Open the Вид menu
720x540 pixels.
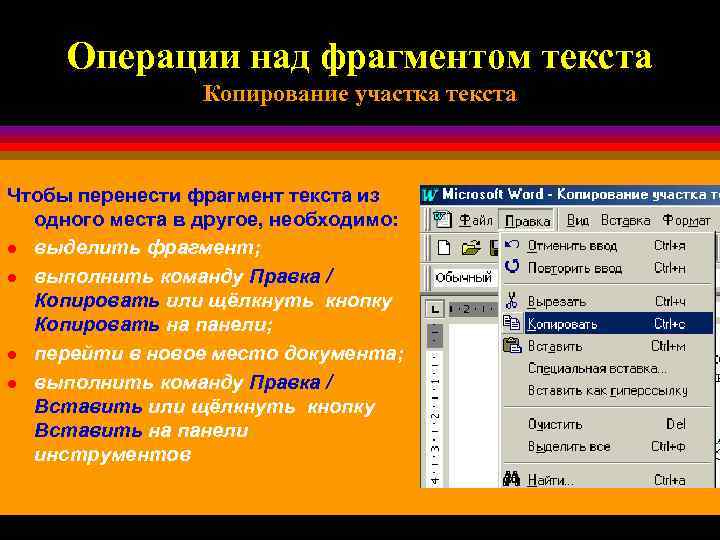click(x=578, y=221)
